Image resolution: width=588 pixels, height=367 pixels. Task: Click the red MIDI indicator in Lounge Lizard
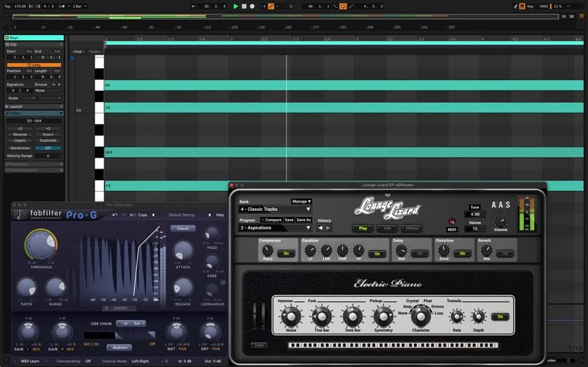452,221
